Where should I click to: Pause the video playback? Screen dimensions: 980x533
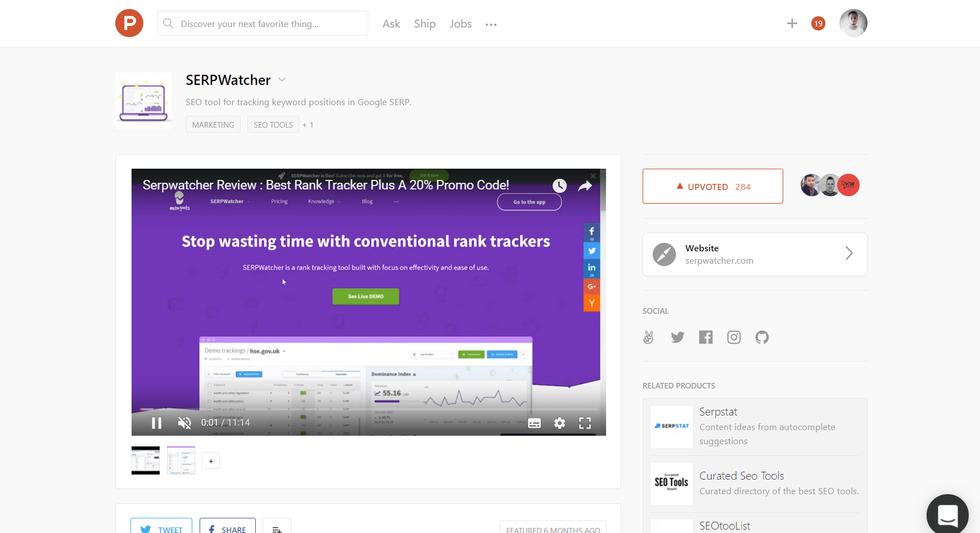pos(157,423)
